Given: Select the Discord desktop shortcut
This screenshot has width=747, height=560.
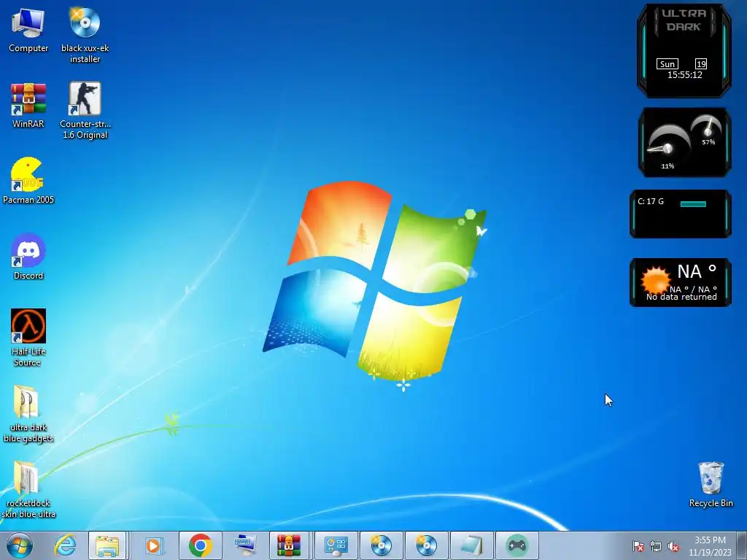Looking at the screenshot, I should 28,257.
